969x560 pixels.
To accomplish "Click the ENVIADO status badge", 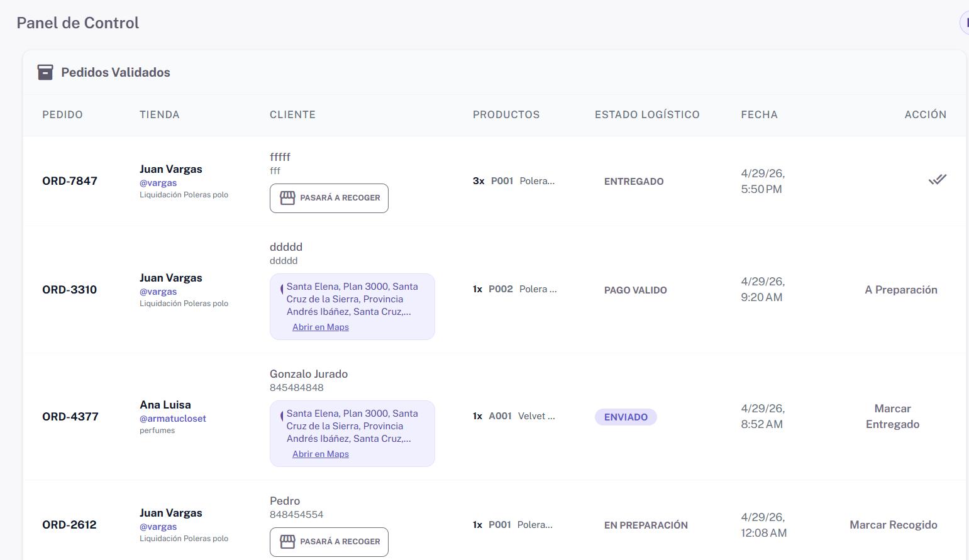I will tap(626, 417).
